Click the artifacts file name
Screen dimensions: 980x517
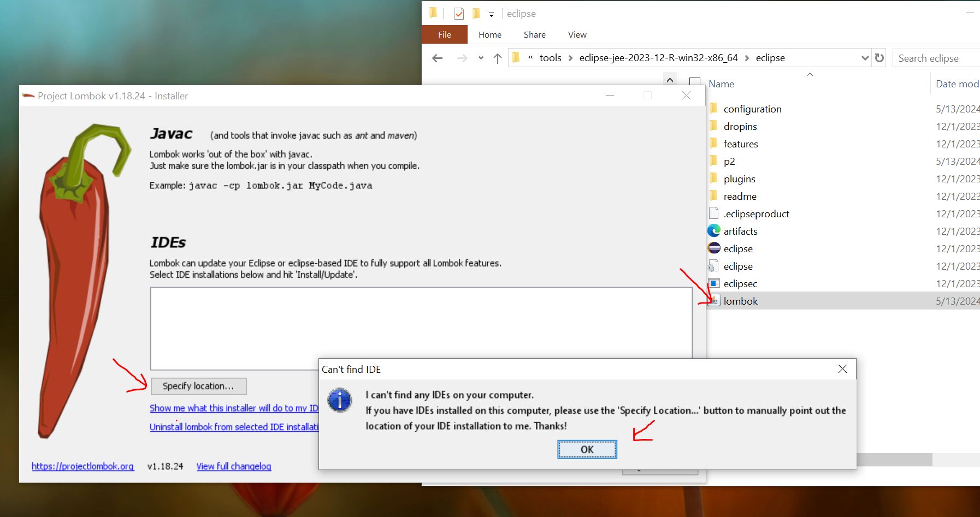click(x=740, y=231)
